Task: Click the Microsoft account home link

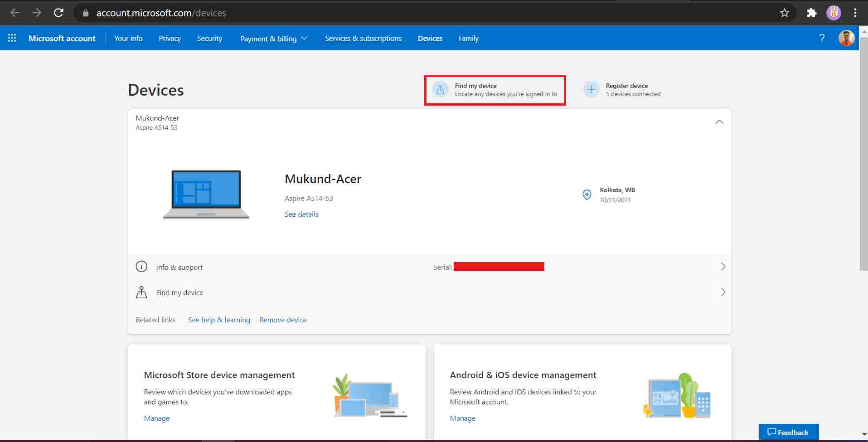Action: pos(62,38)
